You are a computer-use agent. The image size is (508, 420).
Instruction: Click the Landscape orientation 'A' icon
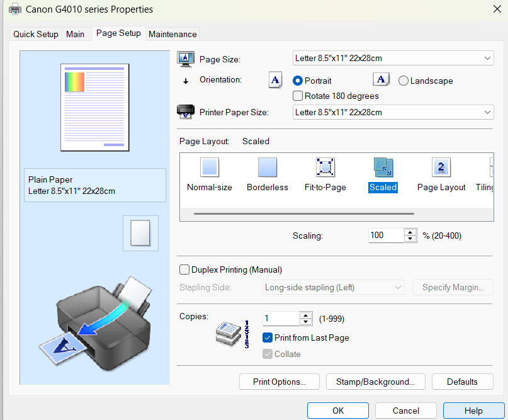[381, 79]
